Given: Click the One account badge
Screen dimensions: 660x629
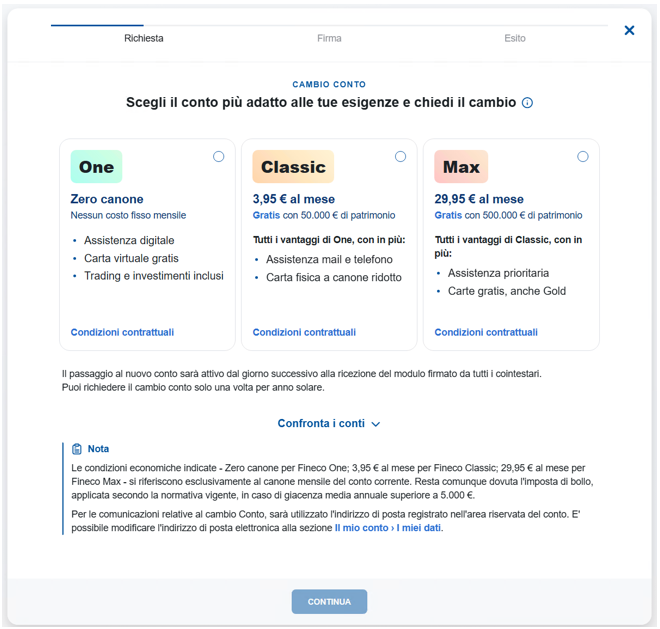Looking at the screenshot, I should [x=96, y=167].
